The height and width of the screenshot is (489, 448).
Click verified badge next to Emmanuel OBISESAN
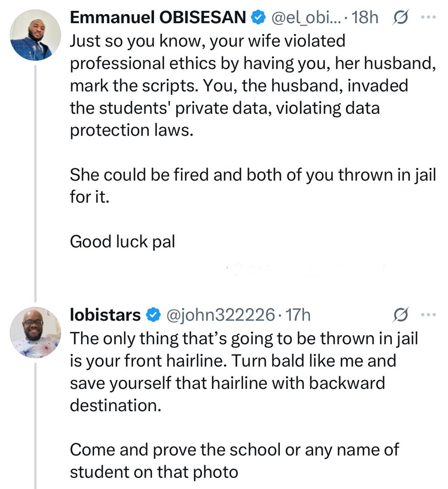258,18
